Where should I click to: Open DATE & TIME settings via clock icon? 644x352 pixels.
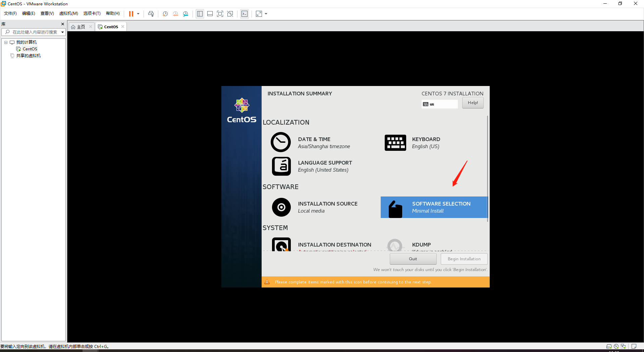point(281,142)
